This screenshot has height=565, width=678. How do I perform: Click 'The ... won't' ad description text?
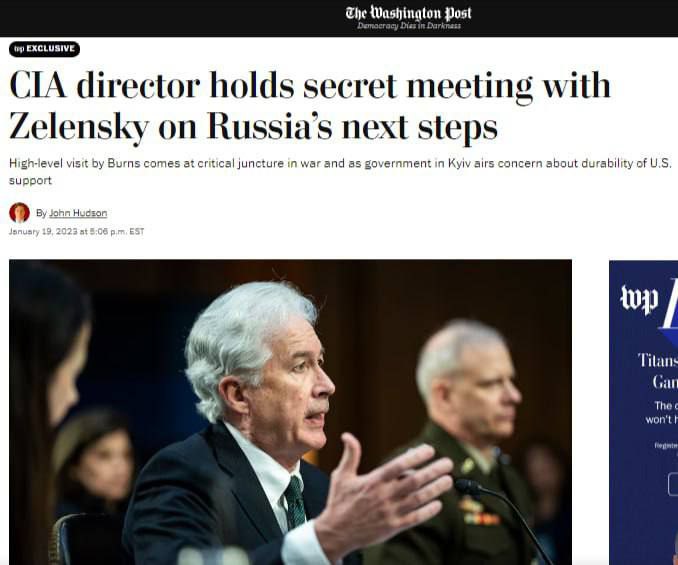click(662, 412)
